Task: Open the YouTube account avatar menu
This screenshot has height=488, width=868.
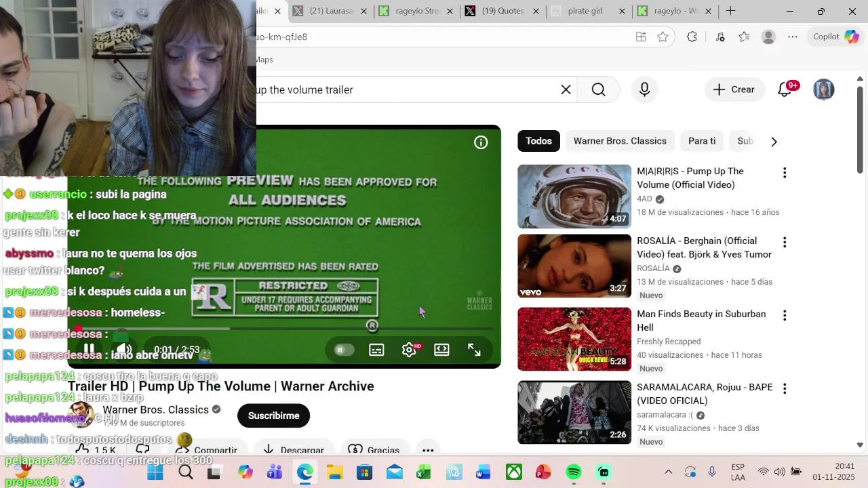Action: coord(823,89)
